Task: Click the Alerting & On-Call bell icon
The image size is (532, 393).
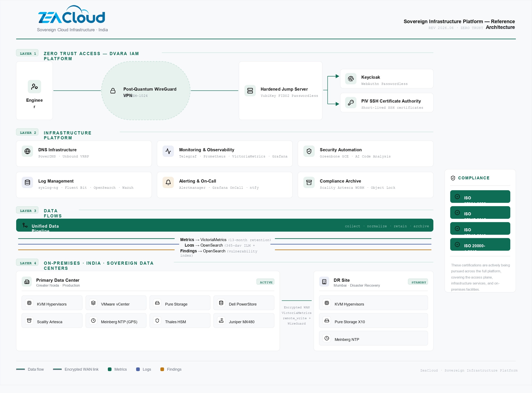Action: pos(168,183)
